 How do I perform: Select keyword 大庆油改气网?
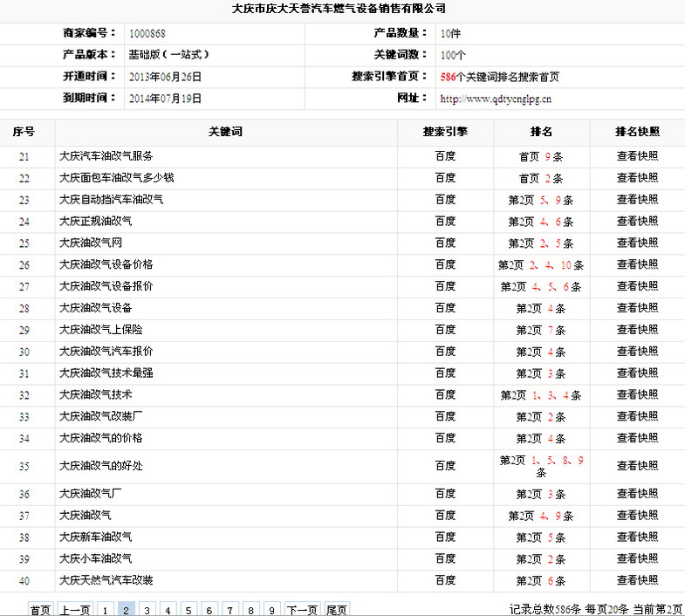pyautogui.click(x=91, y=243)
